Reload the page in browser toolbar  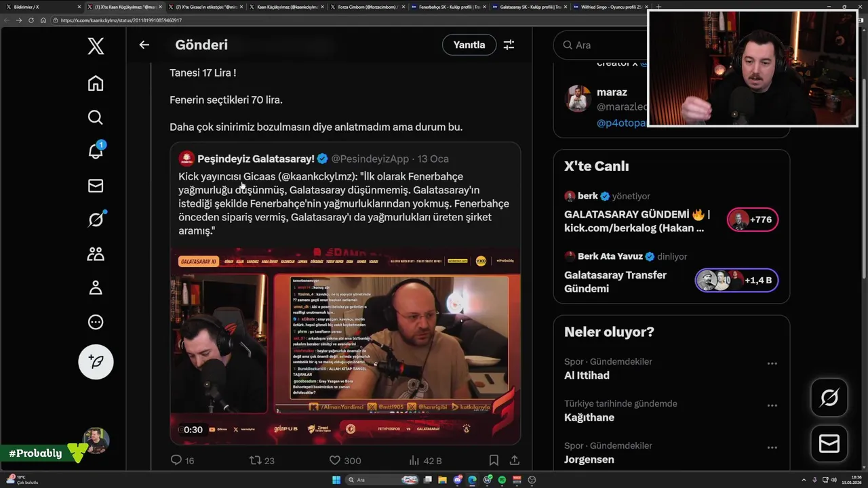pyautogui.click(x=31, y=20)
